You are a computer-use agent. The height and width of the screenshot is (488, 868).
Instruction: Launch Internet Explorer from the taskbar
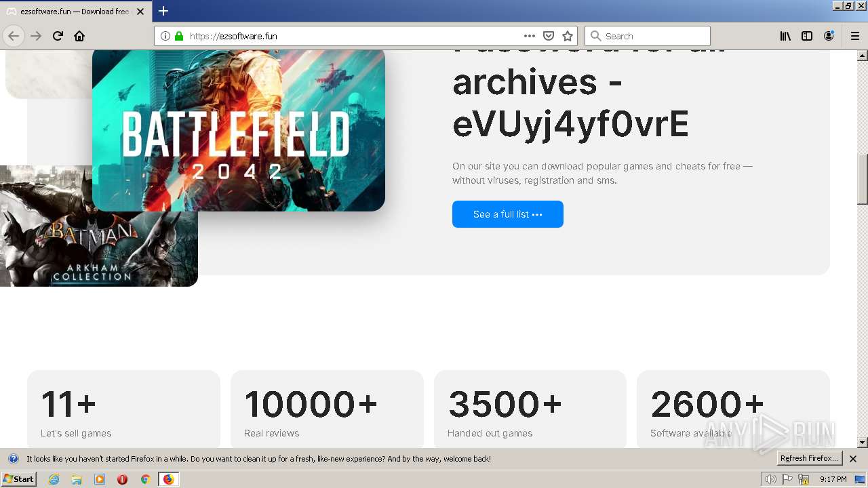pyautogui.click(x=54, y=479)
